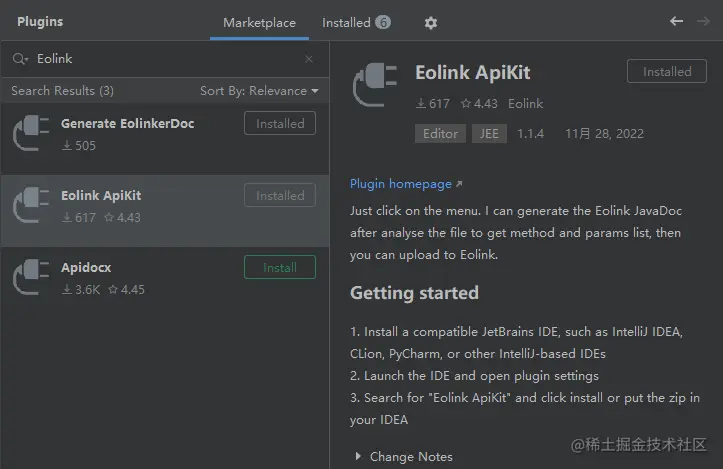Screen dimensions: 723x469
Task: Select Apidocx in search results
Action: tap(165, 282)
